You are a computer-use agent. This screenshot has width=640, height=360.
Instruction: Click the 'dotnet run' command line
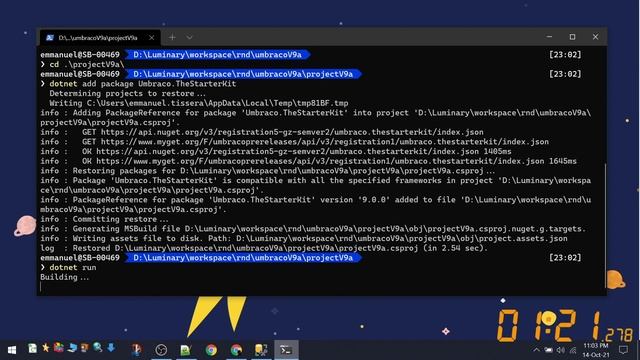coord(68,267)
